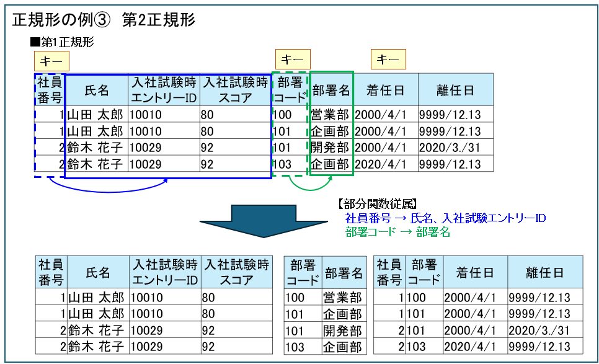Click 入社試験時エントリーID header in the top table

[164, 90]
